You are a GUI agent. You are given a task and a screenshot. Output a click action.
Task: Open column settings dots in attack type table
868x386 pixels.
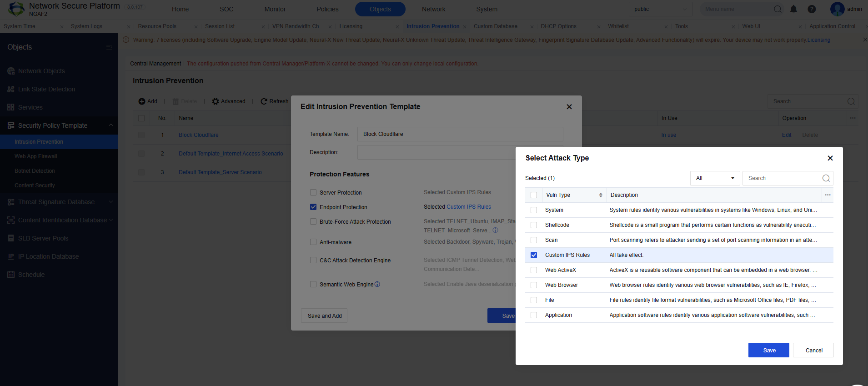point(828,195)
